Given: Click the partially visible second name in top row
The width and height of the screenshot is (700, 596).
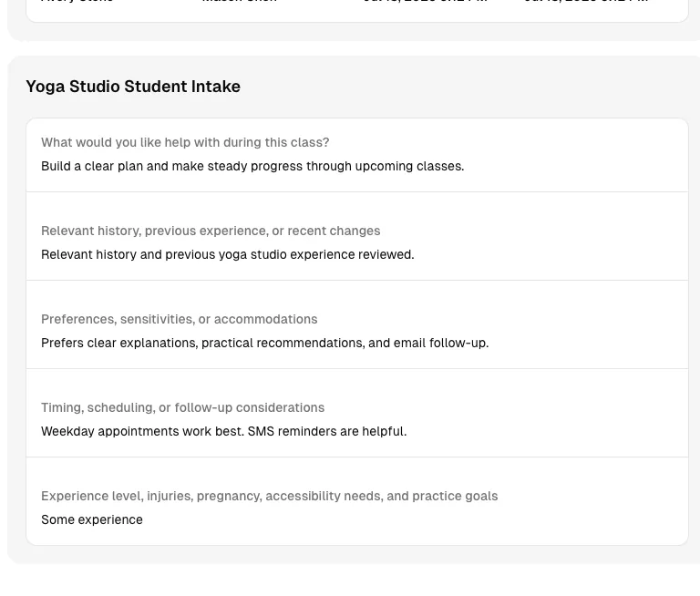Looking at the screenshot, I should pyautogui.click(x=240, y=1).
